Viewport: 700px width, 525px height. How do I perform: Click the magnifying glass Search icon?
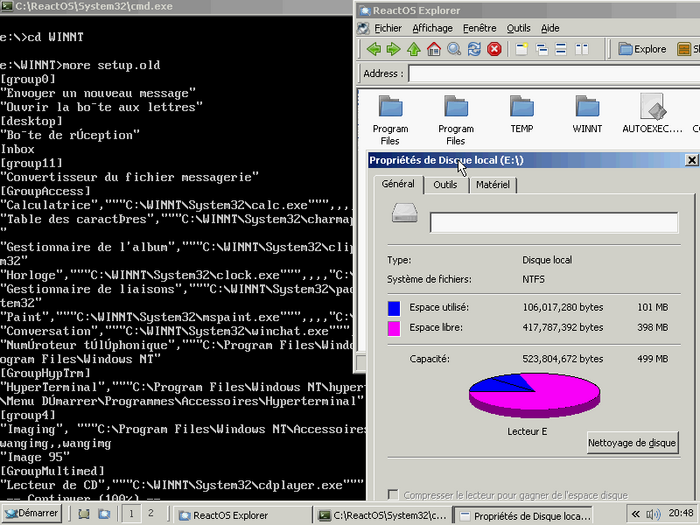454,48
